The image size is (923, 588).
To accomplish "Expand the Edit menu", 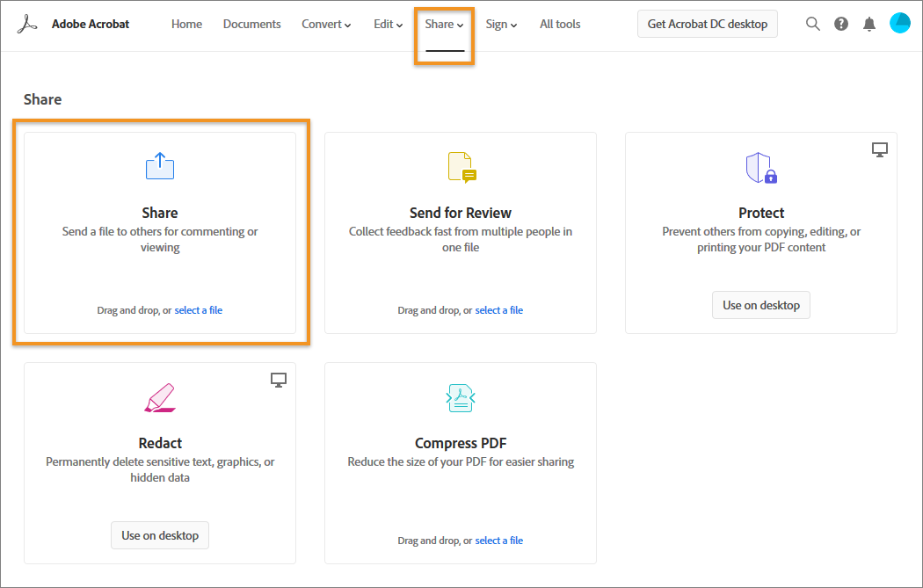I will (x=387, y=24).
